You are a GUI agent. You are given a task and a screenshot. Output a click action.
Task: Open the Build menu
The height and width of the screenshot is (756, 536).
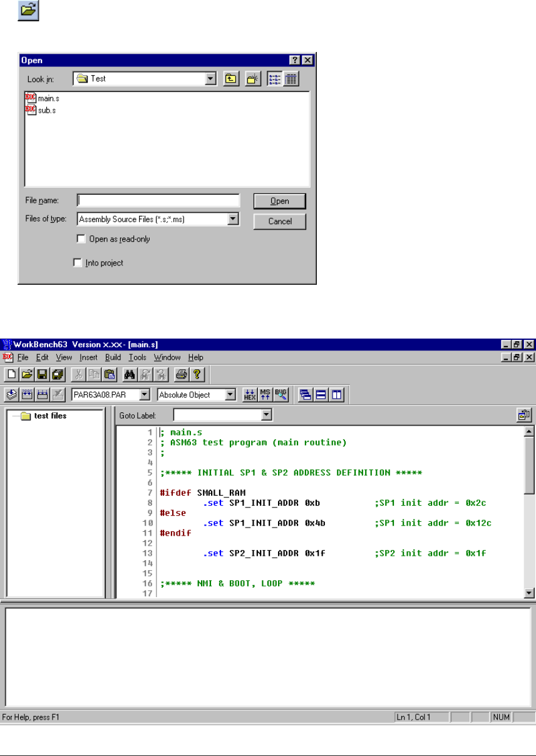pyautogui.click(x=113, y=357)
